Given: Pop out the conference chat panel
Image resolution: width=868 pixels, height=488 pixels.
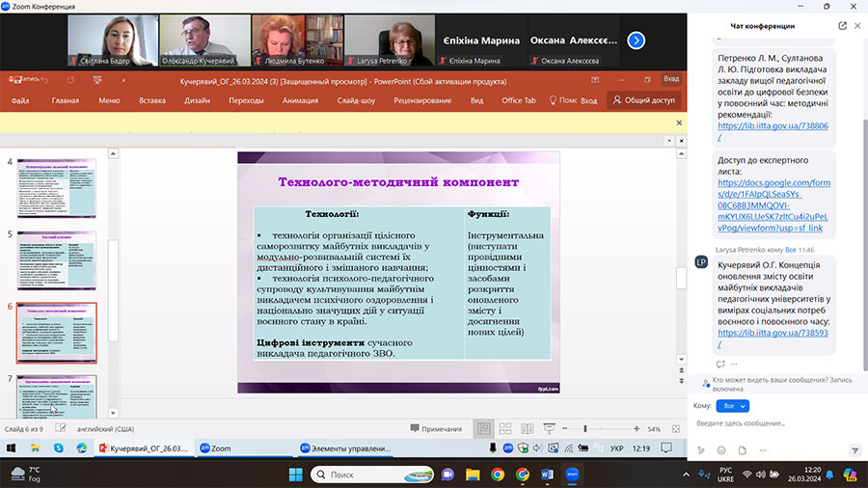Looking at the screenshot, I should [x=842, y=25].
